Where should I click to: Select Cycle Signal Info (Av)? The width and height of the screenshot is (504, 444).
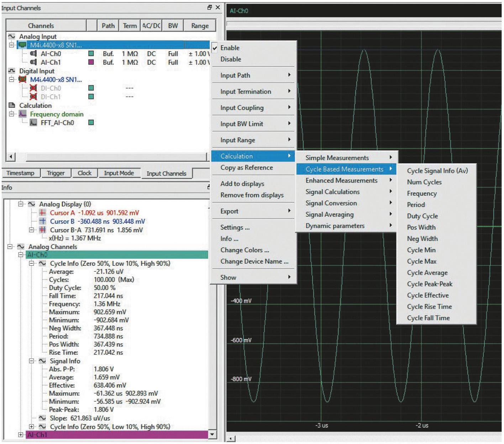click(x=437, y=171)
